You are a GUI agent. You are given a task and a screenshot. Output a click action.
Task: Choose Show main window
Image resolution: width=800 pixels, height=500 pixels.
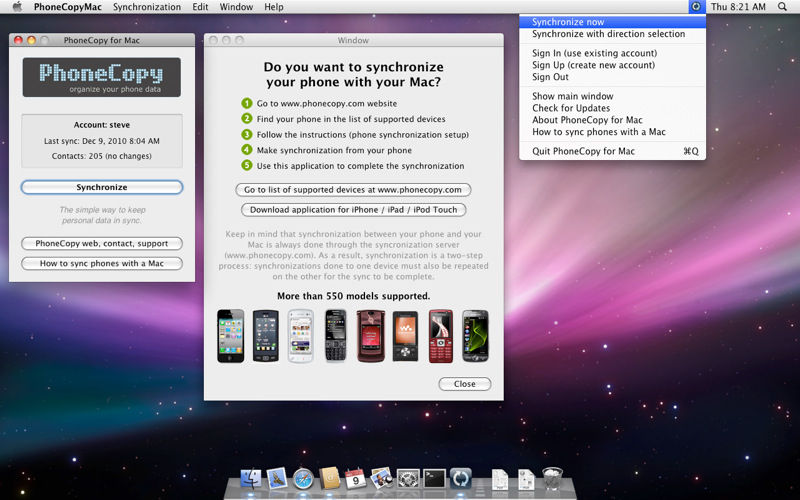coord(612,96)
